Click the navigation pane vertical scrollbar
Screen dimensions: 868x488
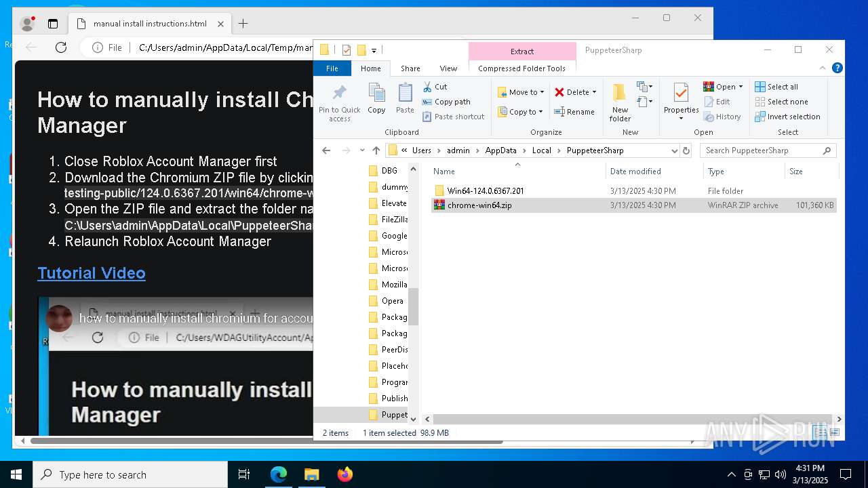[413, 306]
